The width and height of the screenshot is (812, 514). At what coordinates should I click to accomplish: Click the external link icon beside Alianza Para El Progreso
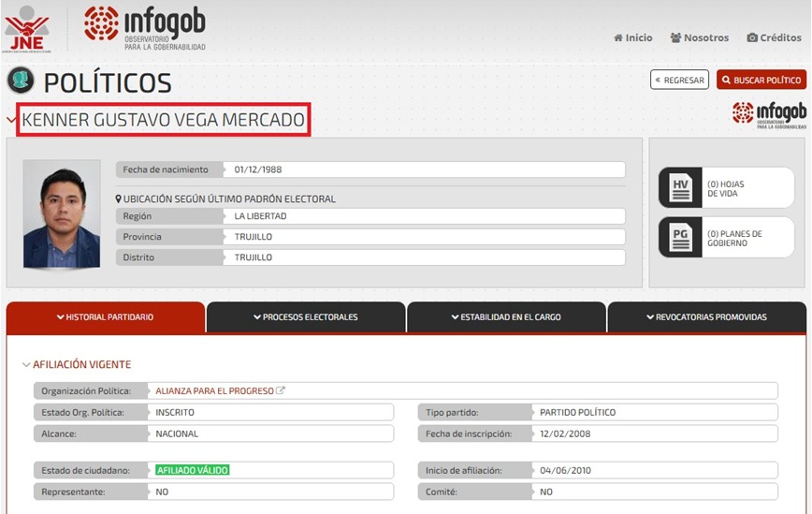tap(281, 390)
